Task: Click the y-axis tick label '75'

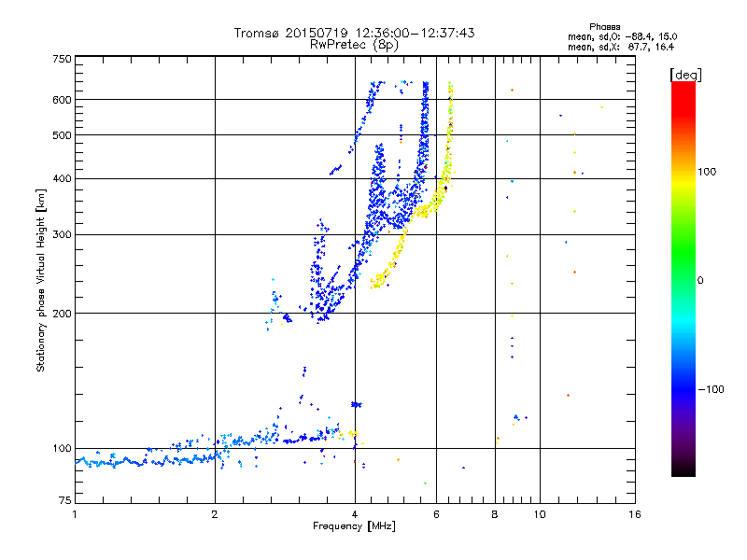Action: 65,500
